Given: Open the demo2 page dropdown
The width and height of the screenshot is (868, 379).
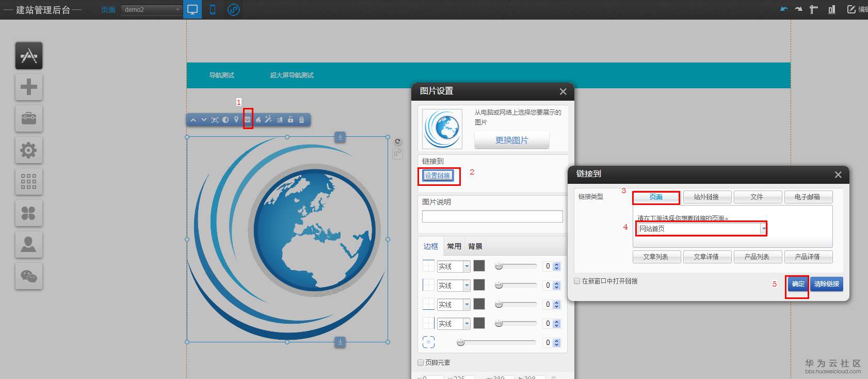Looking at the screenshot, I should [x=152, y=9].
